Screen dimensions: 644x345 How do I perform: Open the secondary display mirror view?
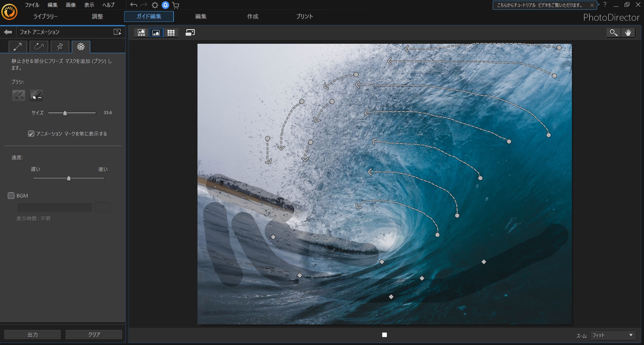190,33
